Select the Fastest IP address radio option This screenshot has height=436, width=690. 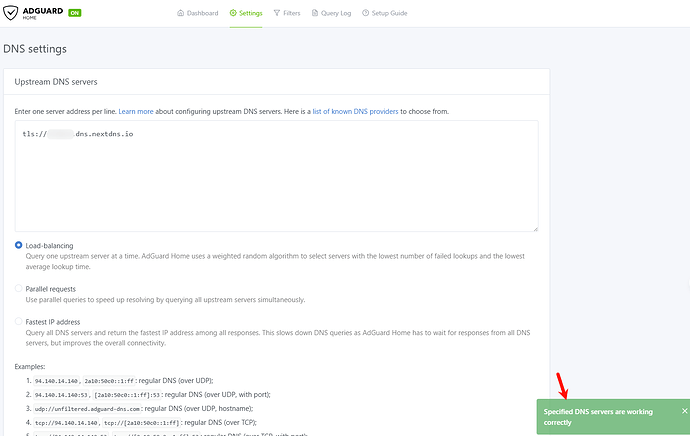tap(20, 321)
